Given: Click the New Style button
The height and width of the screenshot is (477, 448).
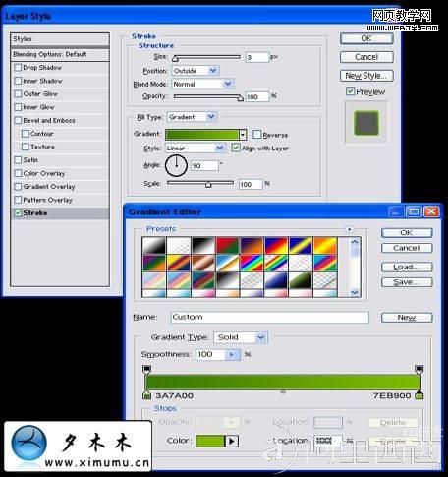Looking at the screenshot, I should point(366,76).
